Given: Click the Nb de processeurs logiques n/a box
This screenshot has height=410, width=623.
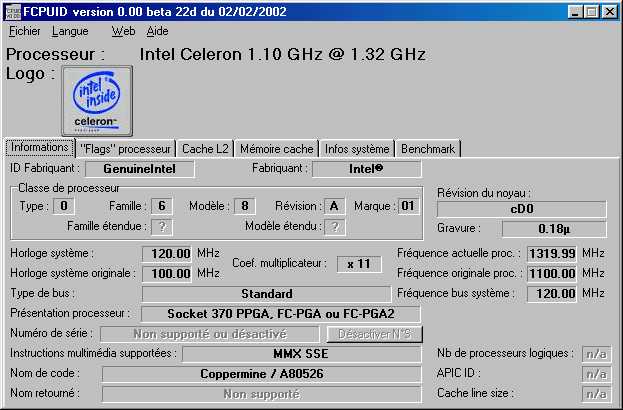Looking at the screenshot, I should click(x=596, y=354).
